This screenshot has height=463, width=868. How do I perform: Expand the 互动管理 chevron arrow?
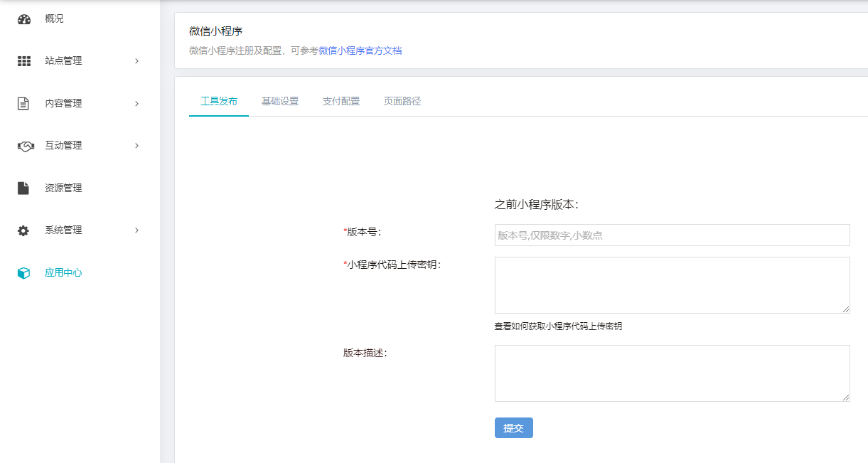[x=136, y=146]
